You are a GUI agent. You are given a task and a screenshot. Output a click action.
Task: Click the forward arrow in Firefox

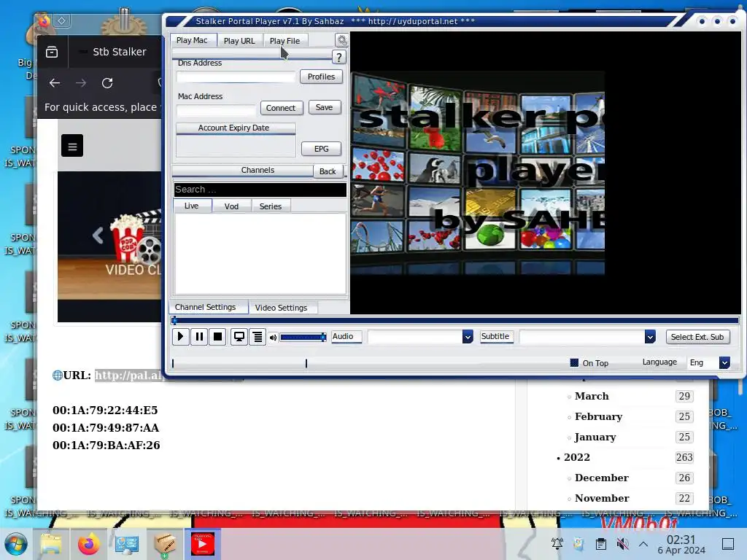[x=81, y=83]
